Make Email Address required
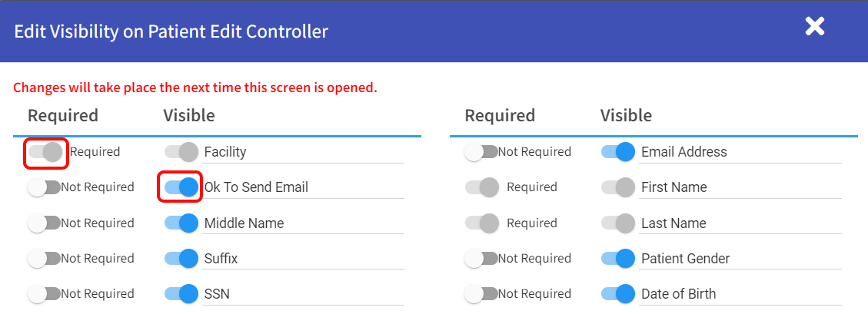The width and height of the screenshot is (868, 314). pyautogui.click(x=481, y=152)
